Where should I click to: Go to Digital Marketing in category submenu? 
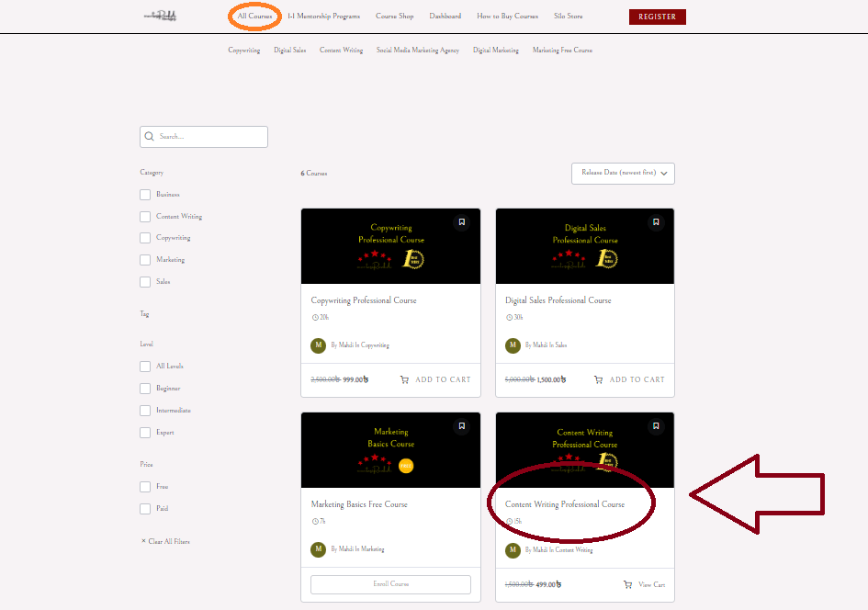tap(496, 50)
